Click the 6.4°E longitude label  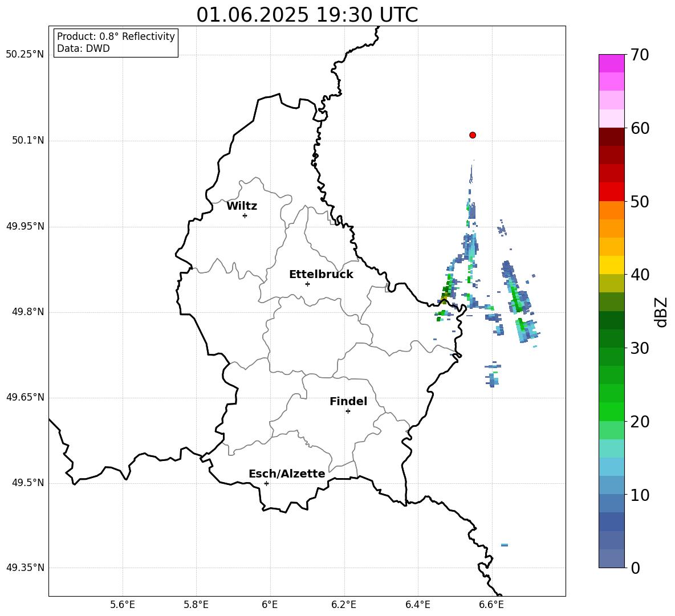coord(417,605)
